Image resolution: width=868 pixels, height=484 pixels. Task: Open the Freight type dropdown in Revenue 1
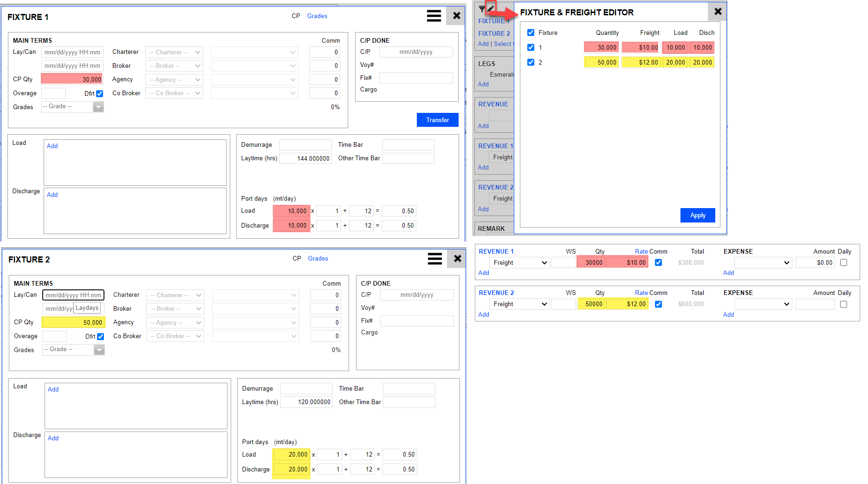click(519, 263)
